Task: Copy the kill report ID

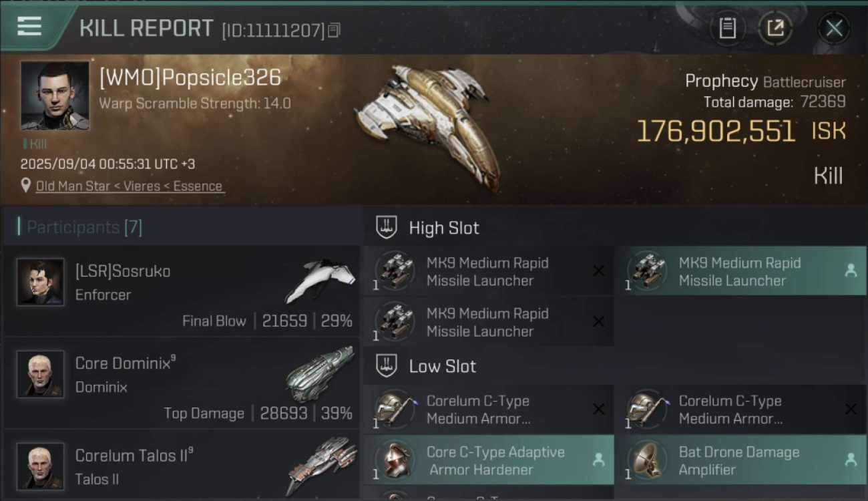Action: (335, 30)
